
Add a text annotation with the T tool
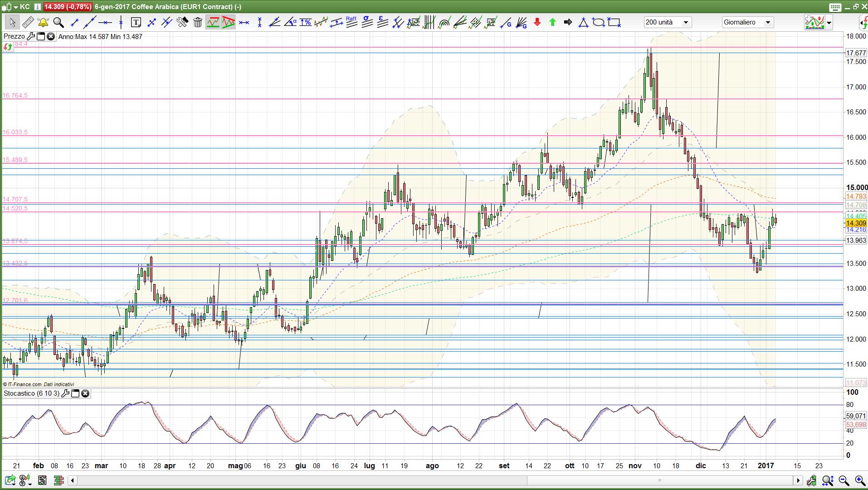click(136, 22)
